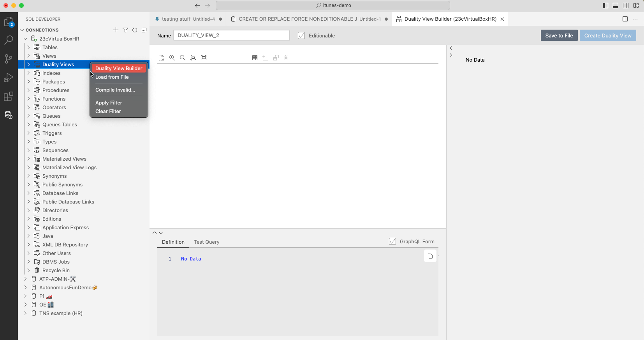Screen dimensions: 644x340
Task: Click the delete trash icon in builder toolbar
Action: 287,58
